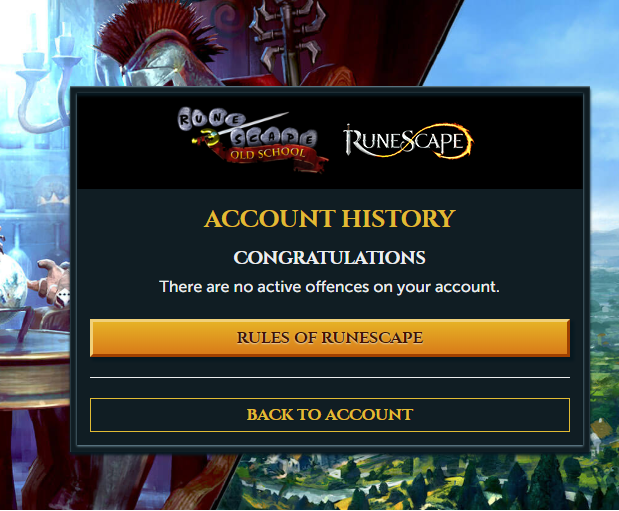Click the scorpion emblem above the dialog

point(290,36)
